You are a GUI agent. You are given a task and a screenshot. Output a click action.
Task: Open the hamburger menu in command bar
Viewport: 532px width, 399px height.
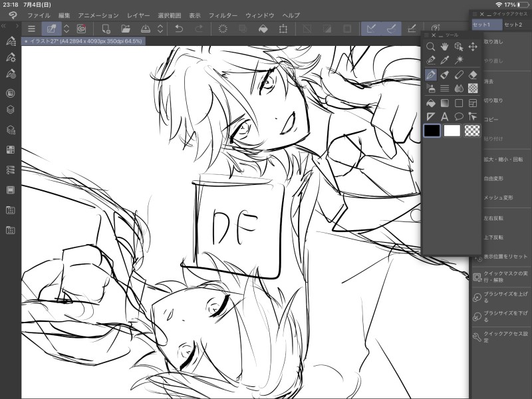31,29
